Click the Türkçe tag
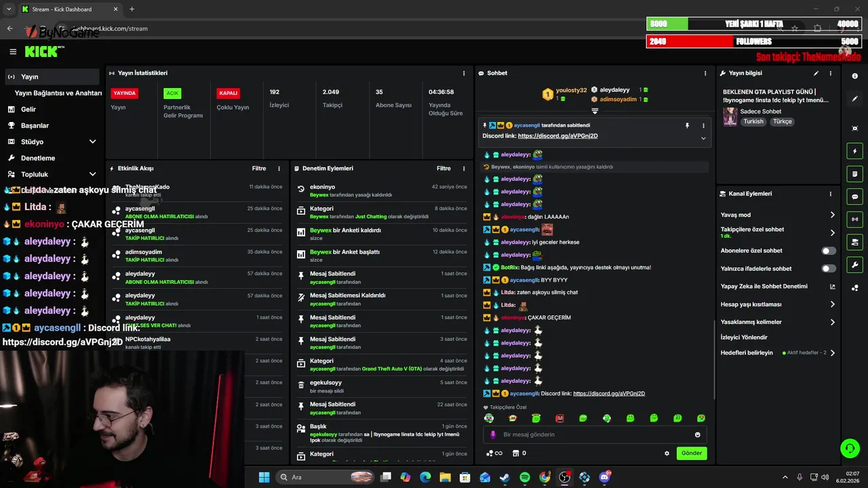Viewport: 868px width, 488px height. pyautogui.click(x=783, y=121)
